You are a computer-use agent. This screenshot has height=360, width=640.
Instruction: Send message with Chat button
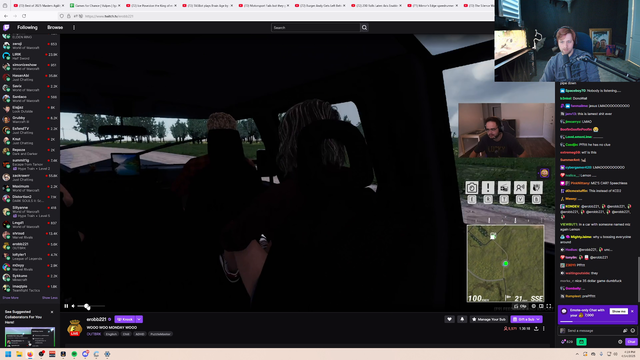point(631,342)
